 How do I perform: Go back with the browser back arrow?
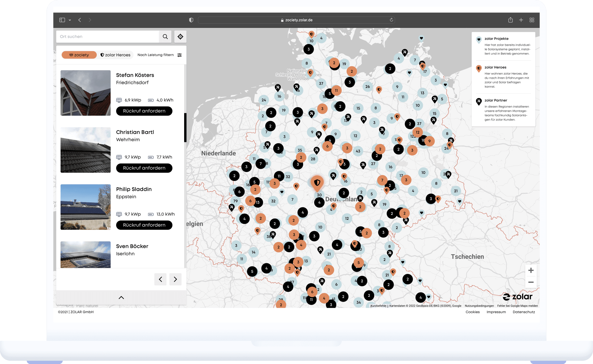80,20
